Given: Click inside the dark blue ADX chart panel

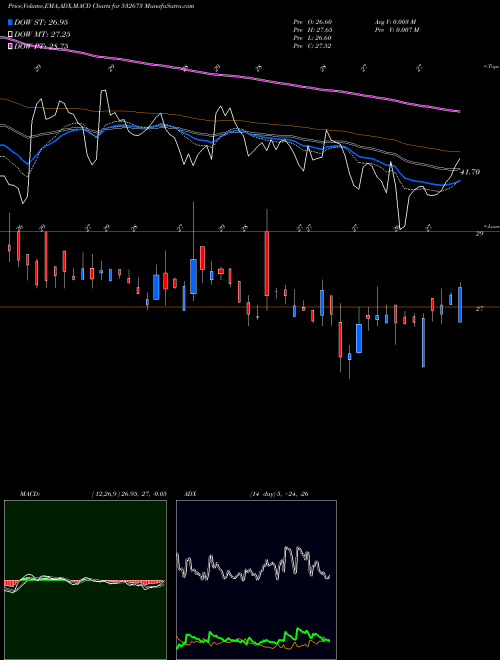Looking at the screenshot, I should [256, 580].
